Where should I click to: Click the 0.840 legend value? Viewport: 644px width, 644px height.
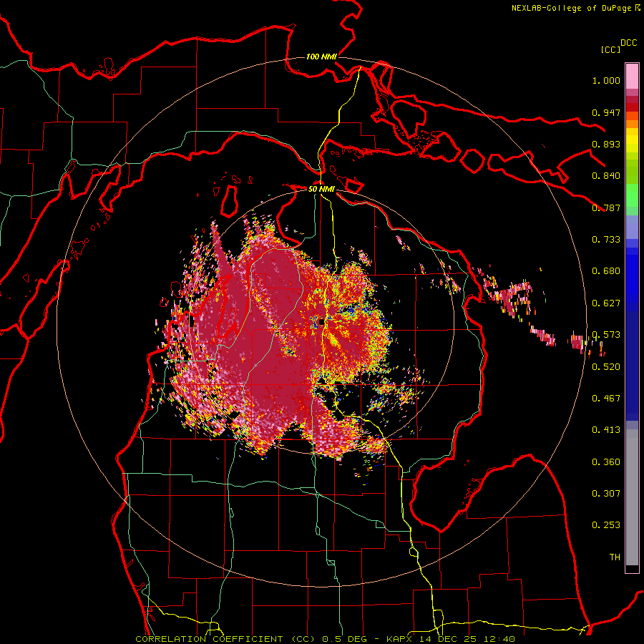click(606, 176)
